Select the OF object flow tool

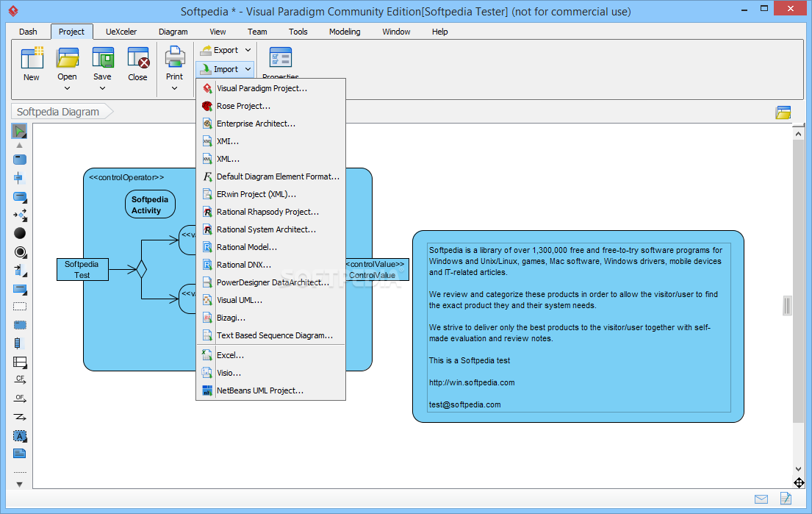point(20,399)
